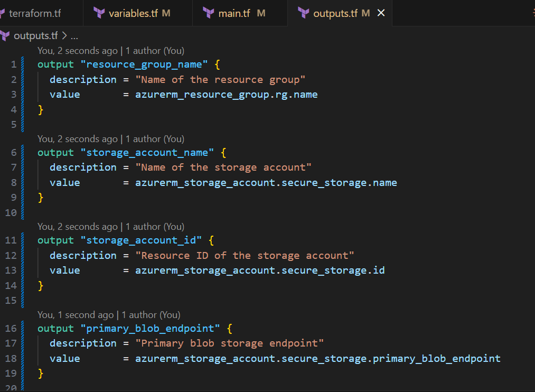Click the Terraform file icon in the breadcrumb

(x=5, y=36)
